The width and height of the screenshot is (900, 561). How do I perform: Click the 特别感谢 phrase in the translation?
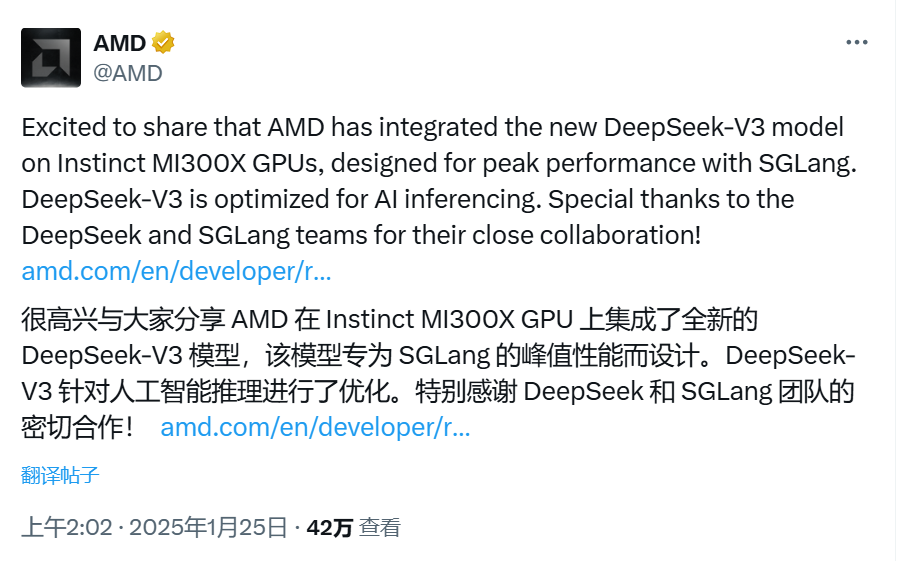[x=466, y=392]
